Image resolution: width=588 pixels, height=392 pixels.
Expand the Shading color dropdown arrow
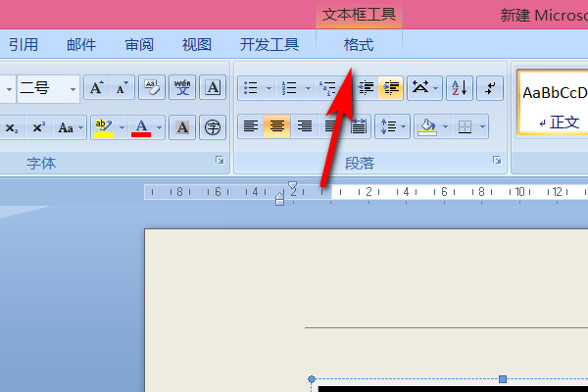[x=445, y=126]
